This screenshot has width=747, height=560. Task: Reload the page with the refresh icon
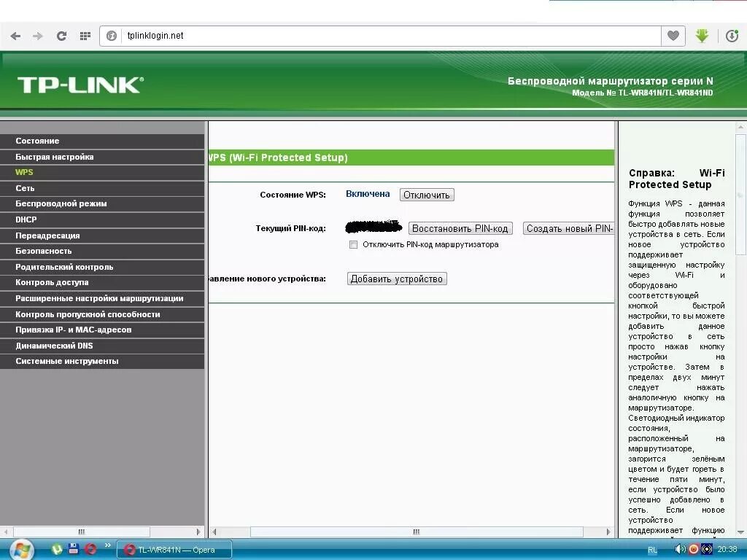coord(61,36)
